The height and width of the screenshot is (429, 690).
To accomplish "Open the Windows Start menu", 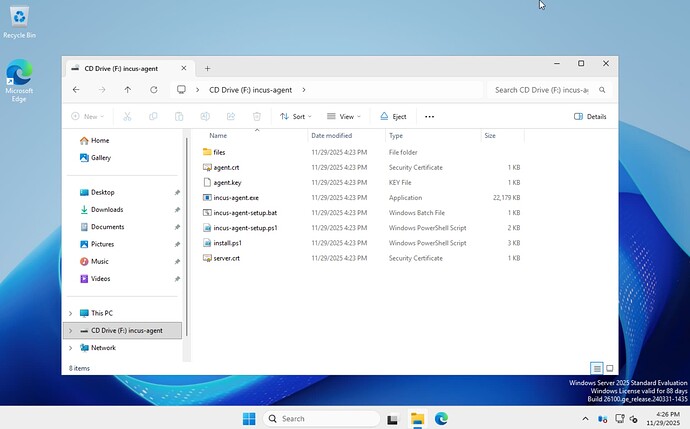I will coord(248,418).
